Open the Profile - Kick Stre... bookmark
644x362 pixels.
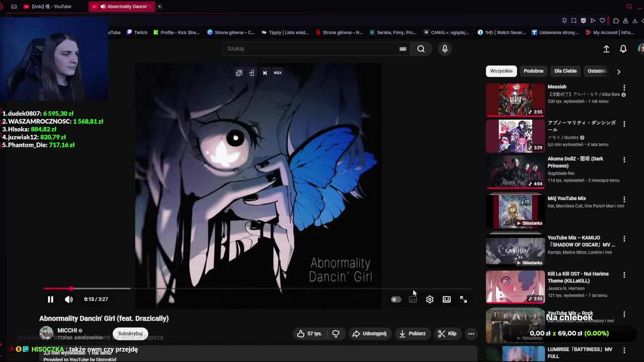coord(176,33)
